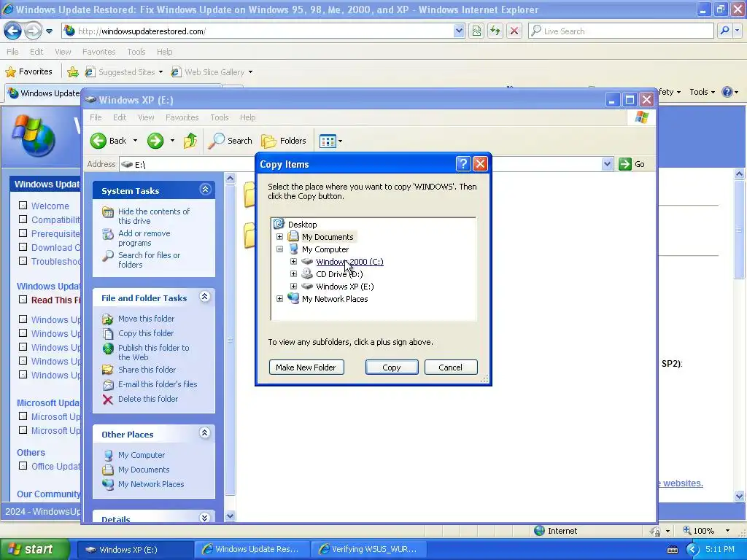
Task: Close the Copy Items dialog
Action: tap(480, 164)
